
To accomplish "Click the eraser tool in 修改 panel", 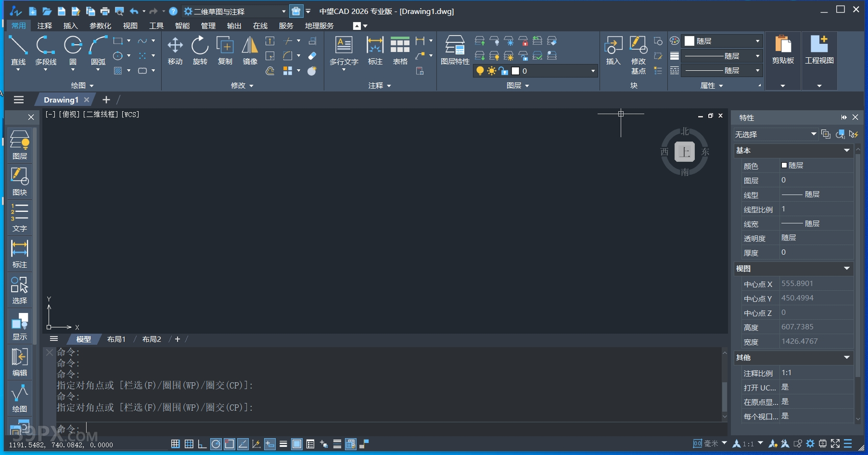I will click(x=312, y=56).
